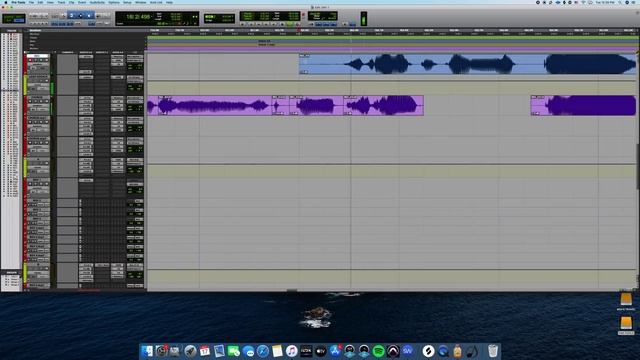The width and height of the screenshot is (640, 360).
Task: Record-enable the first audio track
Action: pyautogui.click(x=30, y=60)
